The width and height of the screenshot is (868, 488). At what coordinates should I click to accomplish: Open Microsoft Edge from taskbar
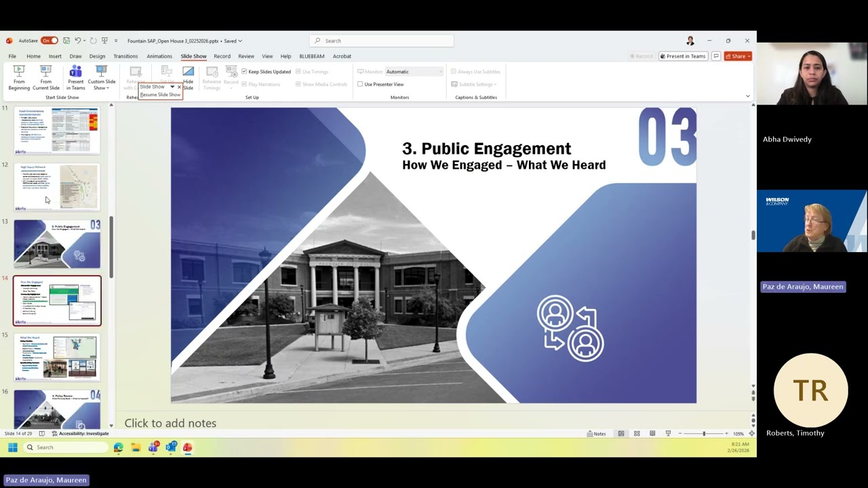pos(119,447)
